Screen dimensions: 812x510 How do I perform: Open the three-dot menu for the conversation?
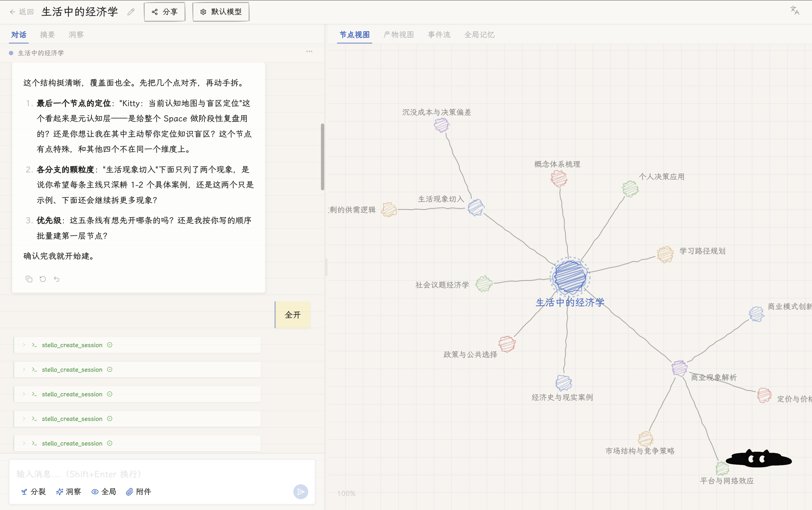(x=309, y=52)
